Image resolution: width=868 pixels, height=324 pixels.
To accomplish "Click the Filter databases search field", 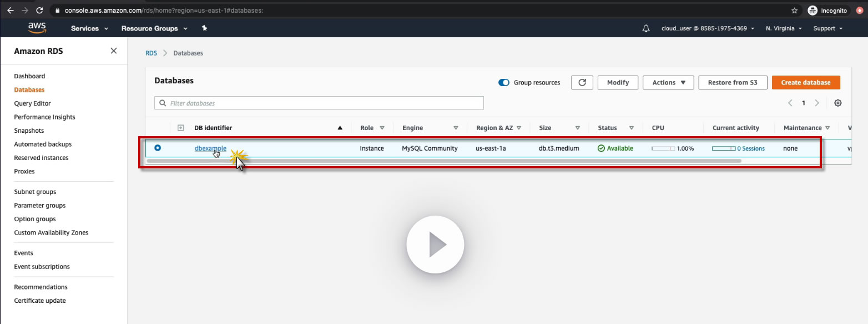I will (x=319, y=103).
